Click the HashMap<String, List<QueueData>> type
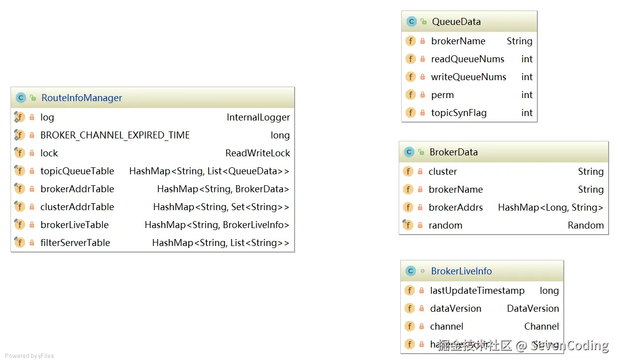619x364 pixels. pyautogui.click(x=209, y=171)
